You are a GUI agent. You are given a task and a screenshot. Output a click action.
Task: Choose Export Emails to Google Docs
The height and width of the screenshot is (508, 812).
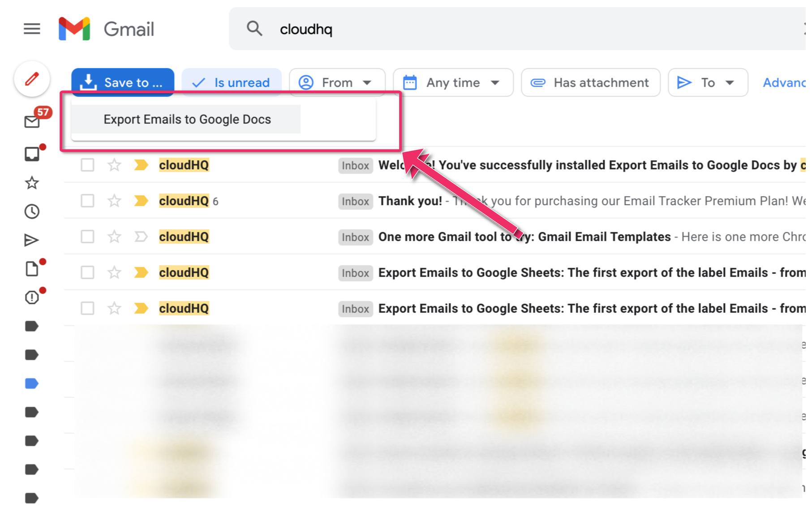pyautogui.click(x=187, y=120)
